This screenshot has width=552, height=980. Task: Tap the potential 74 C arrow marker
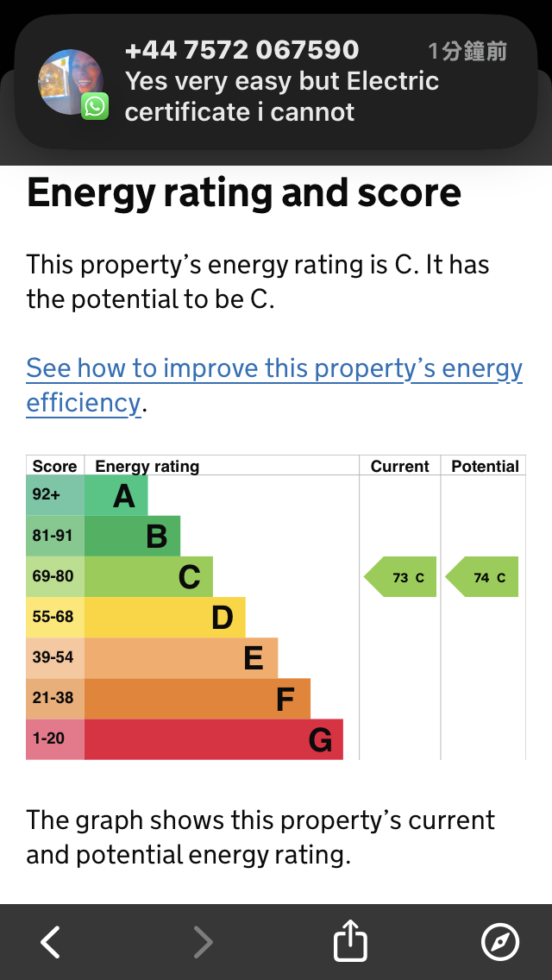click(484, 577)
